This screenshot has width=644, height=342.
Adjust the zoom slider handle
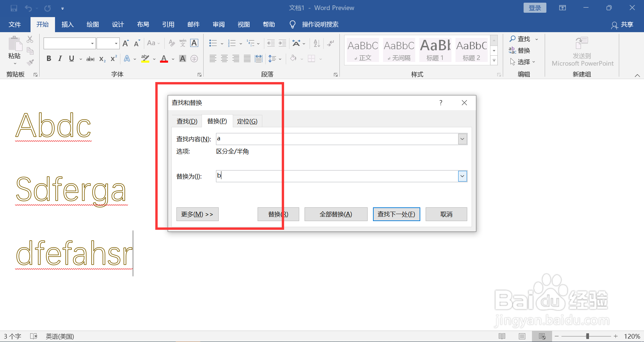pyautogui.click(x=587, y=336)
